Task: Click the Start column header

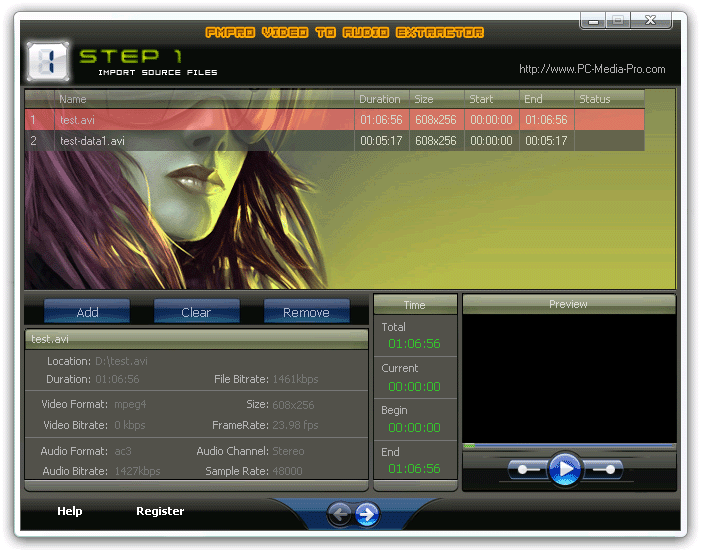Action: 492,99
